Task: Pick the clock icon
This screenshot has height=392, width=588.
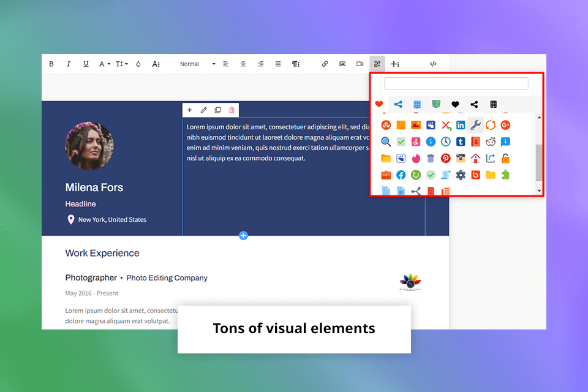Action: (445, 141)
